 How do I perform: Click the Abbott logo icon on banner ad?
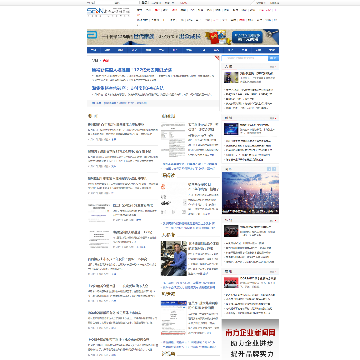coord(92,34)
